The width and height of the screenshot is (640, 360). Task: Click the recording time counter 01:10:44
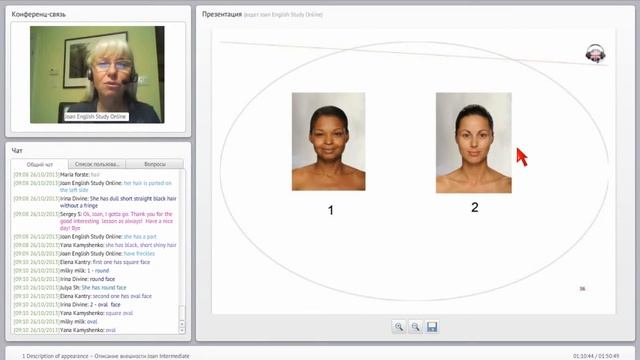pos(584,356)
